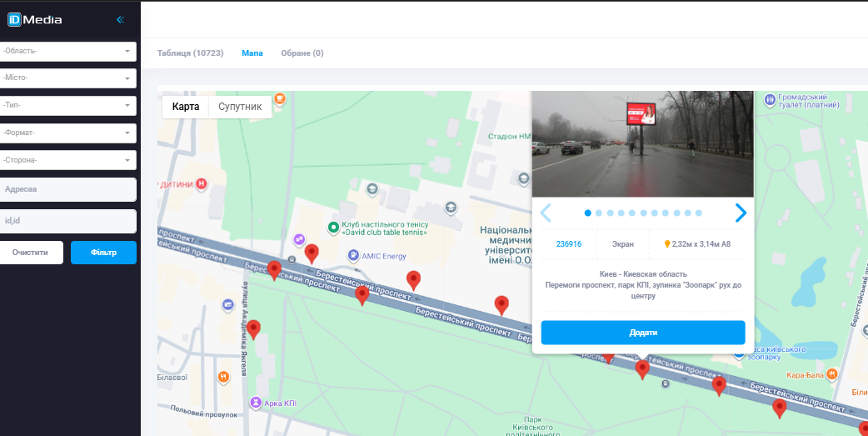Click the blue marker west of вулиця Академіка Янгеля
This screenshot has width=868, height=436.
coord(228,305)
